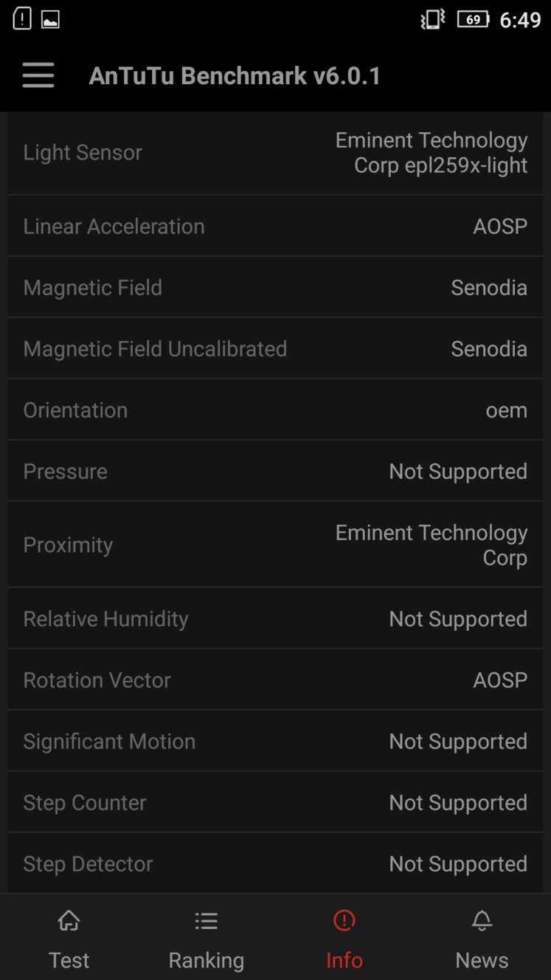Tap the alert notification icon in status bar

(22, 19)
